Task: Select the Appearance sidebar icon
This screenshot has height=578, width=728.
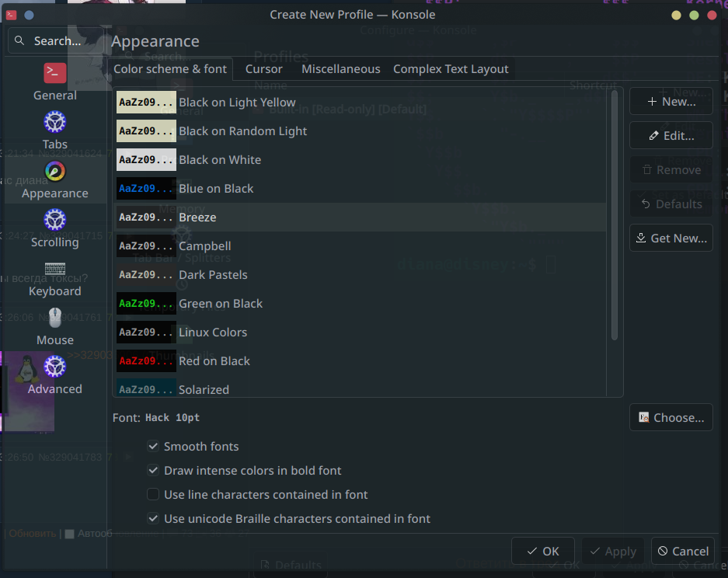Action: pos(55,172)
